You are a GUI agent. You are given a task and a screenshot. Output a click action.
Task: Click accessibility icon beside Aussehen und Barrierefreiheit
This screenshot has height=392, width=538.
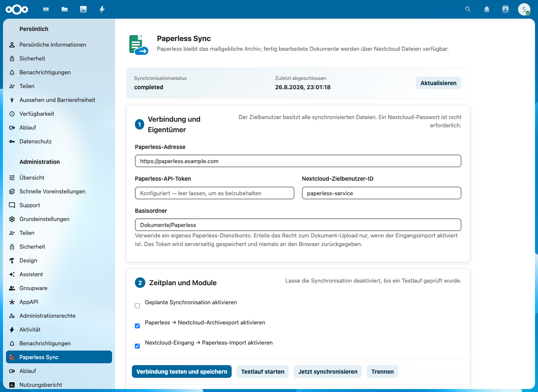(12, 100)
